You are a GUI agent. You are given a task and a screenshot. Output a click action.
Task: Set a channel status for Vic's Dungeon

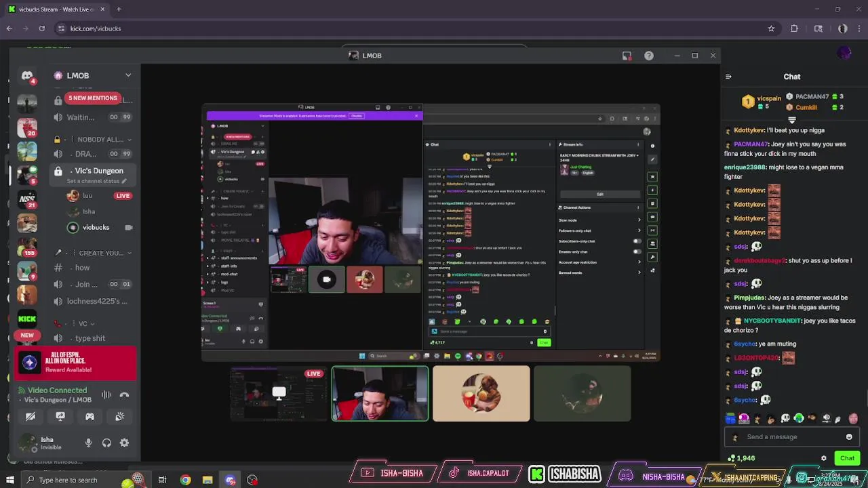98,181
